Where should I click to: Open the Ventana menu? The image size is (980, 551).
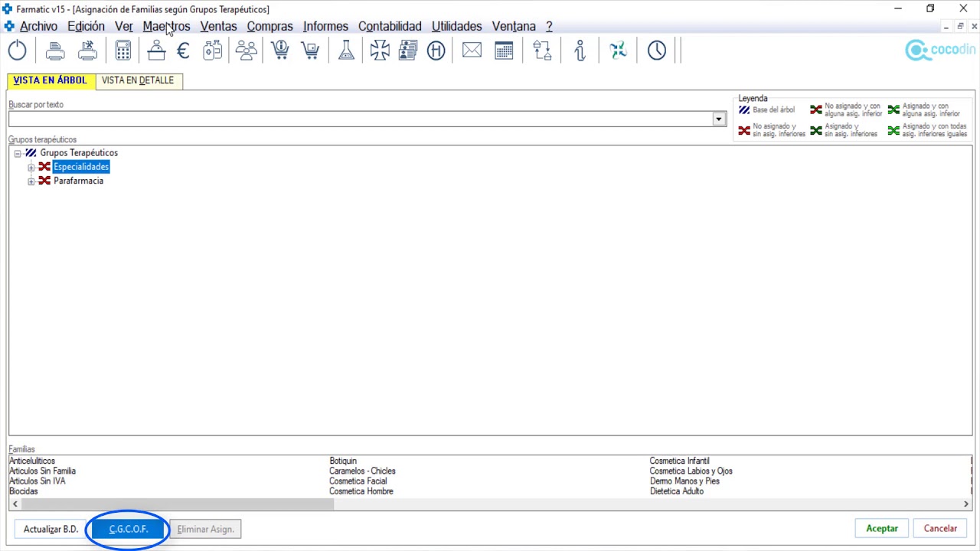[514, 26]
